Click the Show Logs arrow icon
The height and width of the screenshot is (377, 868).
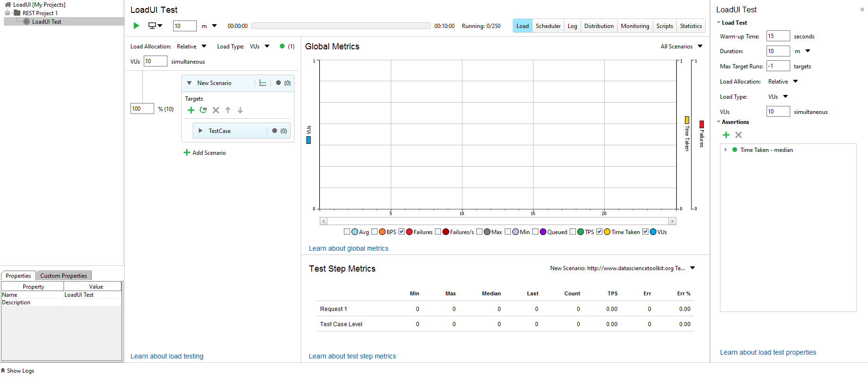point(3,370)
